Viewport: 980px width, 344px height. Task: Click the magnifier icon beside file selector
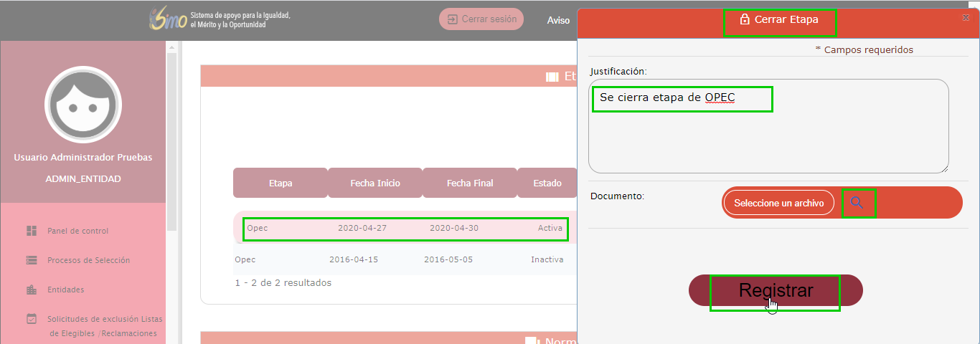[x=857, y=203]
